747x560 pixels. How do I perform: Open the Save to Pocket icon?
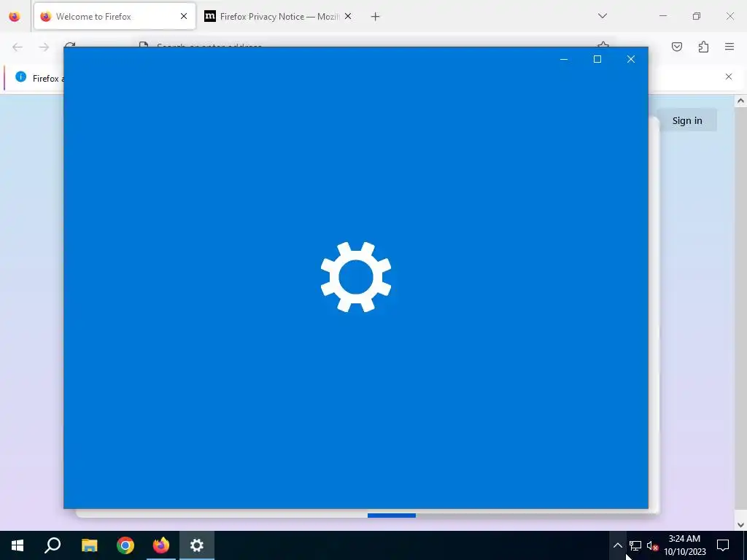[677, 47]
